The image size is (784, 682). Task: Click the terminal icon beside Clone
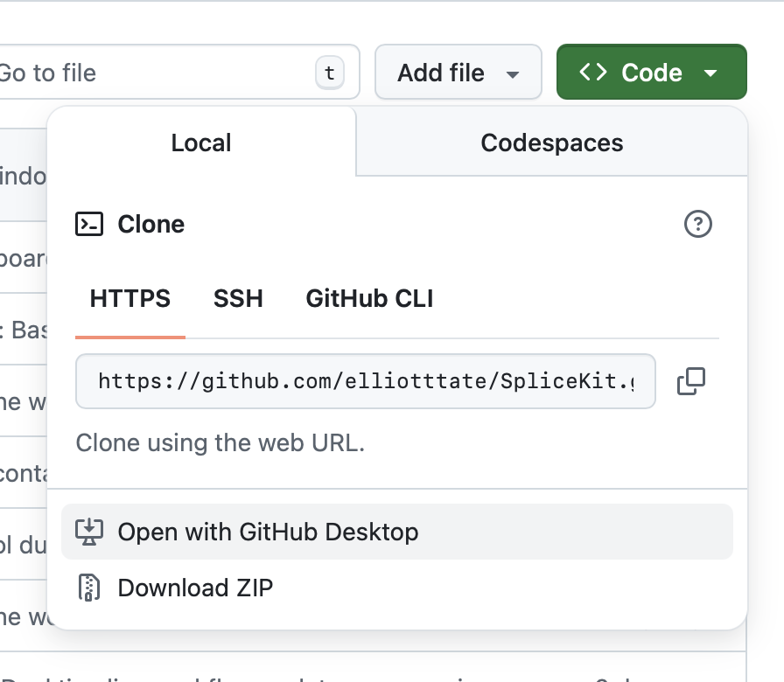point(90,225)
